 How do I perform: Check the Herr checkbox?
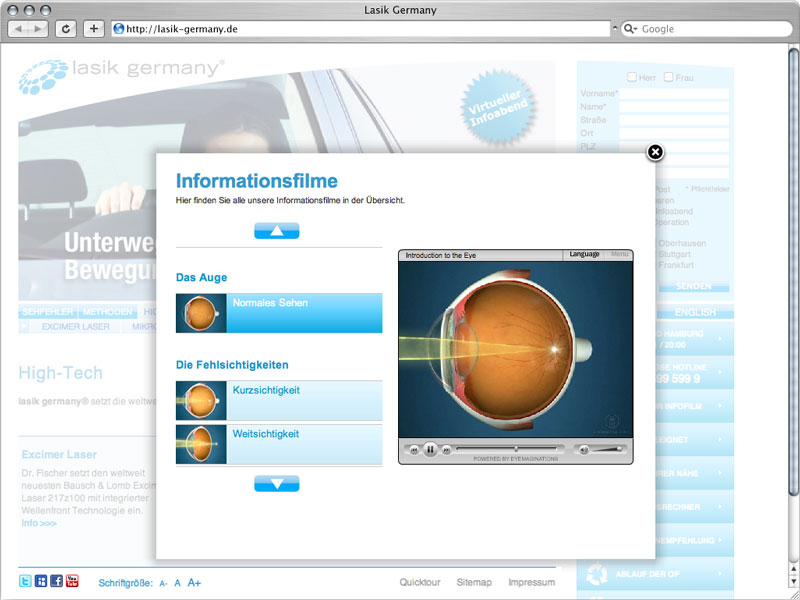632,77
